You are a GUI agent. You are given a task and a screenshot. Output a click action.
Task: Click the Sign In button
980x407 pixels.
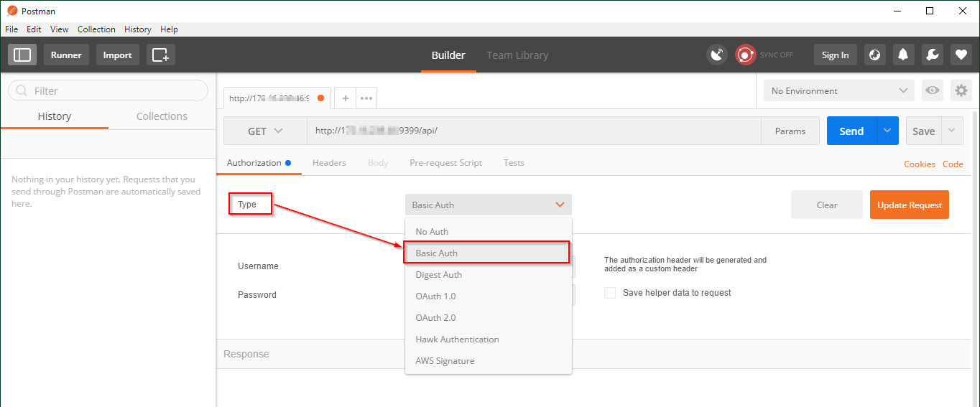[835, 55]
